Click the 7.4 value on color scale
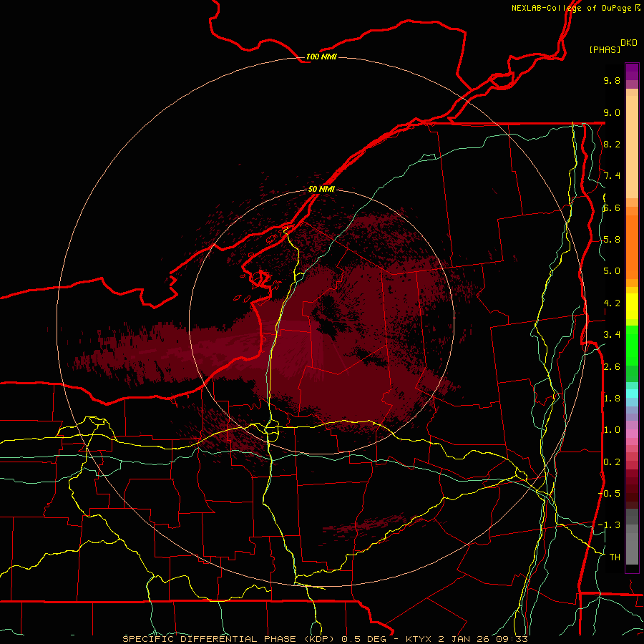The image size is (644, 644). 612,176
